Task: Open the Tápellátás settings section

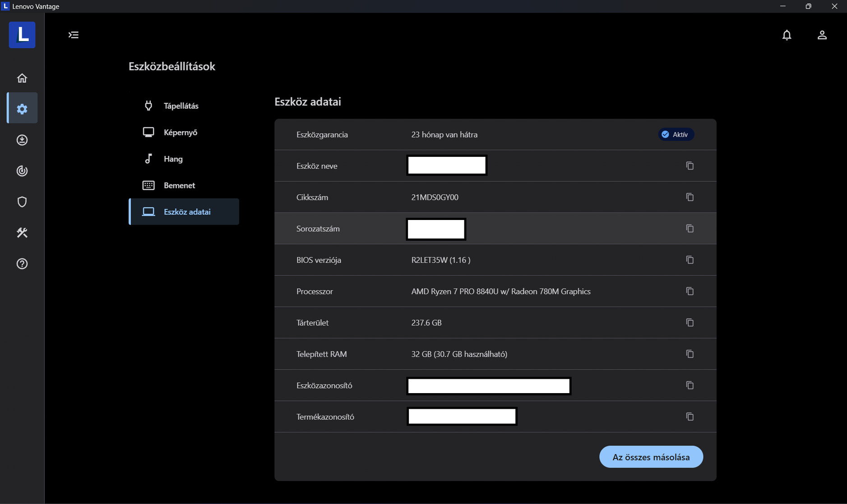Action: tap(184, 106)
